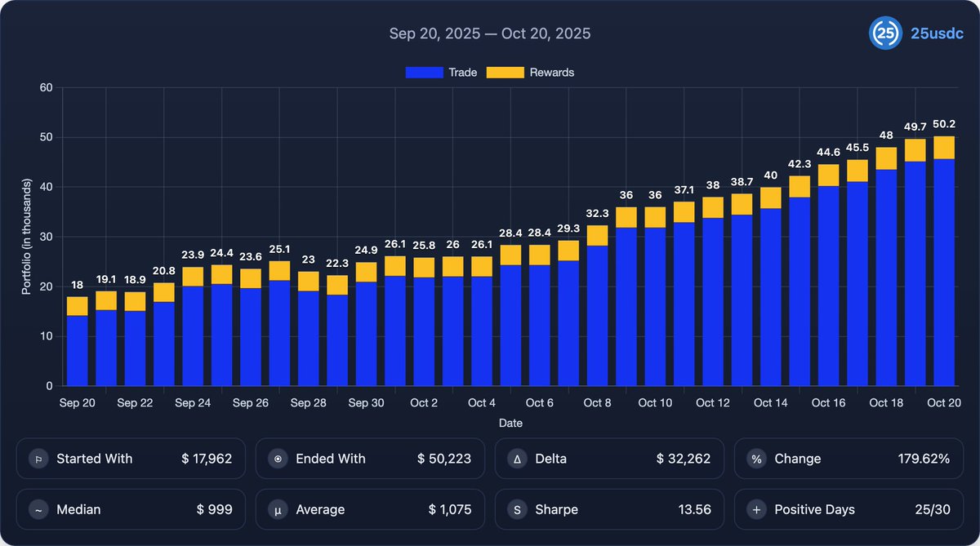Click the 10 y-axis tick label
The height and width of the screenshot is (546, 980).
click(48, 336)
